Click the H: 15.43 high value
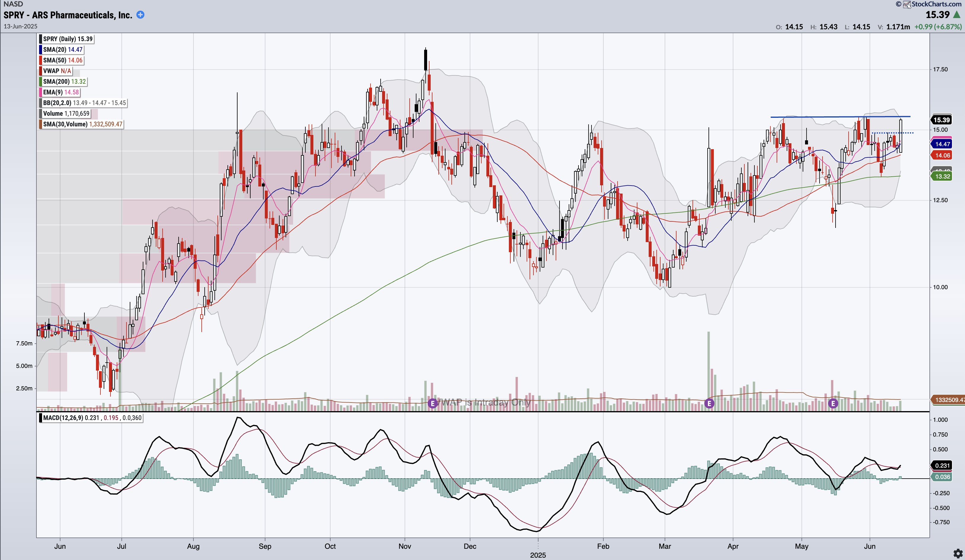The height and width of the screenshot is (560, 965). click(824, 27)
